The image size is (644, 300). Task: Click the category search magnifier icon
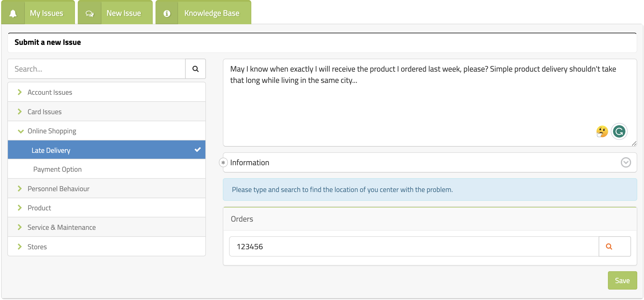click(195, 69)
